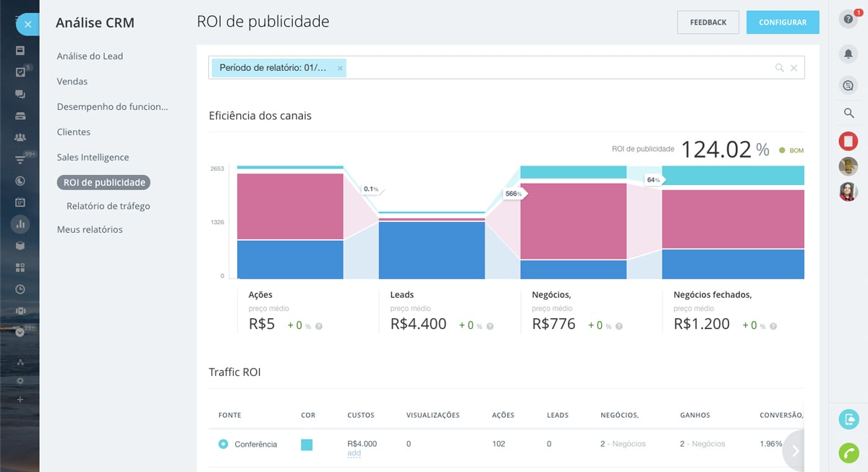Click the FEEDBACK button
The height and width of the screenshot is (472, 868).
(707, 22)
